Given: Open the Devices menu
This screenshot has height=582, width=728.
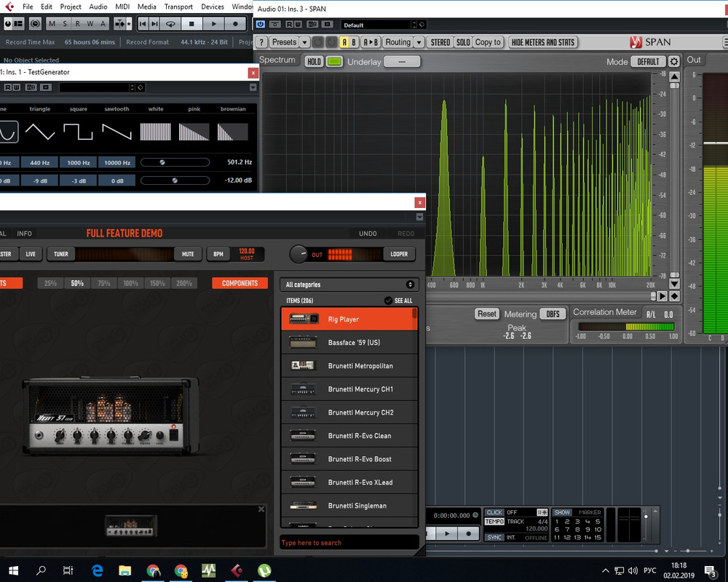Looking at the screenshot, I should pyautogui.click(x=213, y=7).
